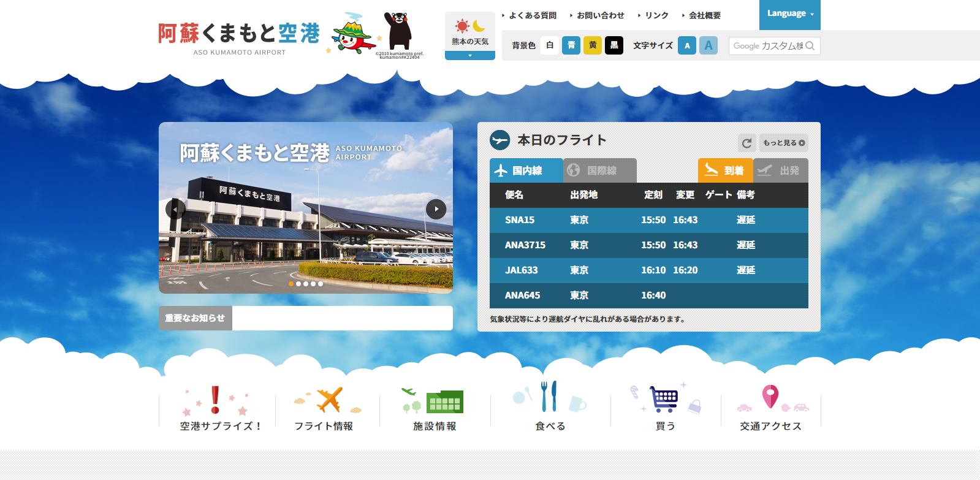Click the Kumamon black bear mascot
980x480 pixels.
[x=398, y=31]
